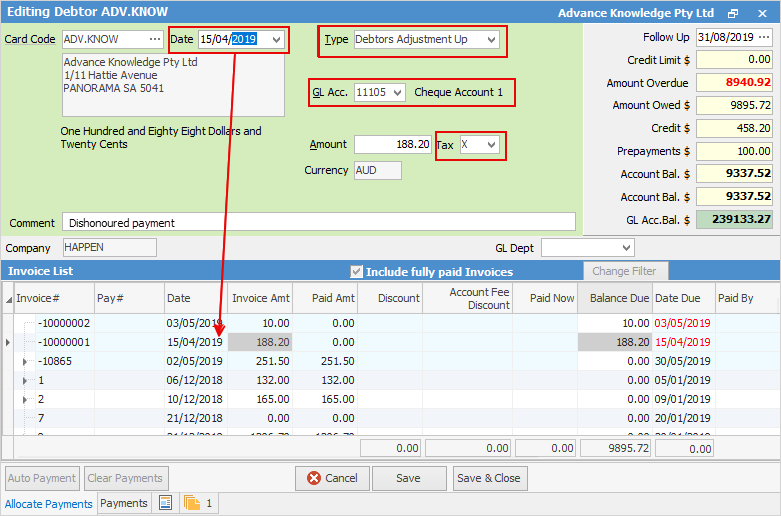
Task: Click total balance due 9895.72 footer
Action: [616, 448]
